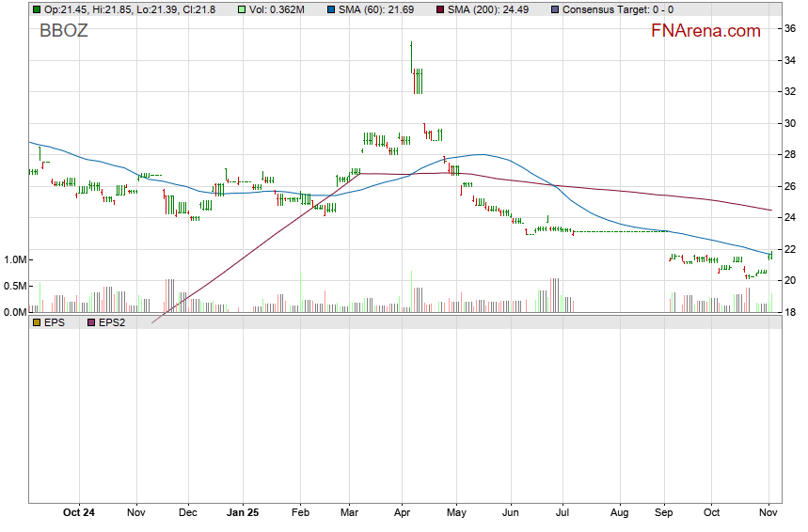Viewport: 808px width, 532px height.
Task: Open the FNArena.com link
Action: tap(705, 31)
